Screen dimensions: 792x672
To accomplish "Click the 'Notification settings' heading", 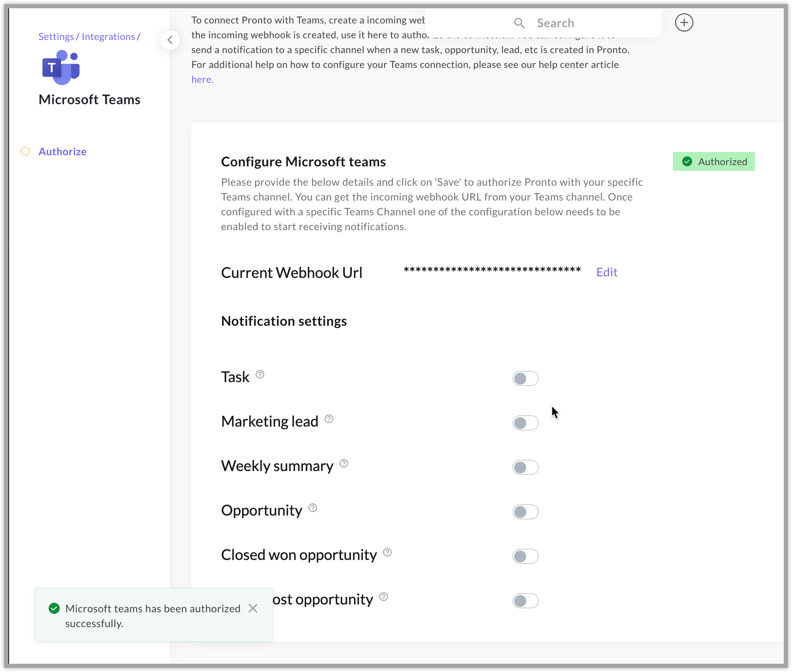I will tap(284, 321).
